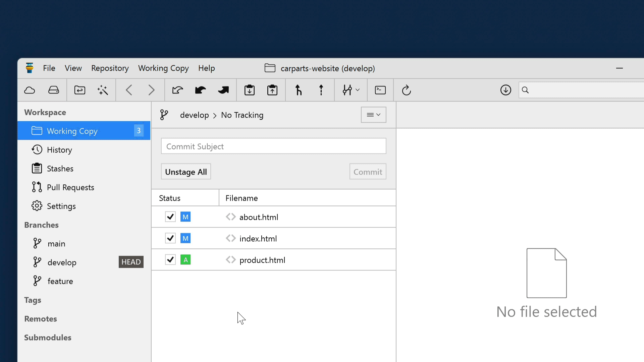Select the feature branch in sidebar
Viewport: 644px width, 362px height.
[x=60, y=281]
